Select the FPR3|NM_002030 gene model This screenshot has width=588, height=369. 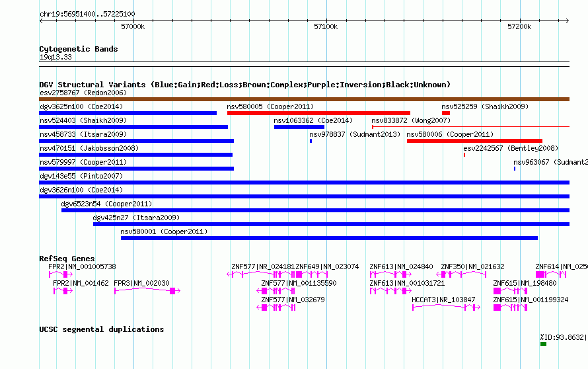click(x=147, y=291)
